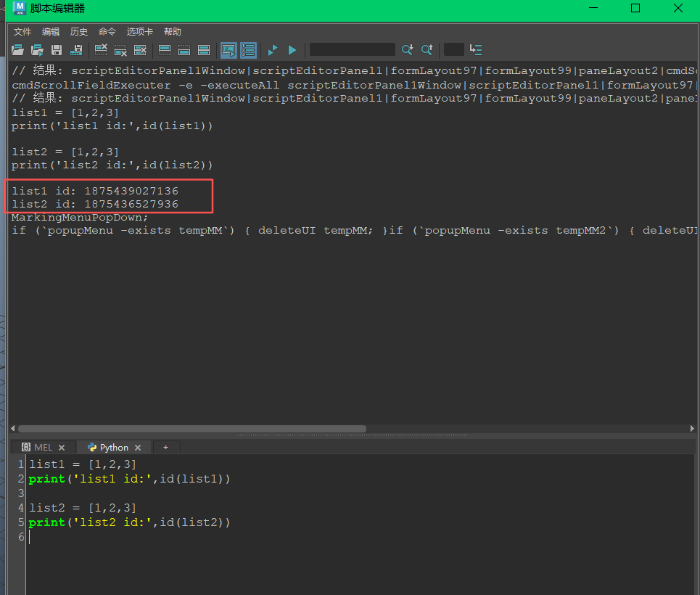
Task: Click code line 2 print list1 id in editor
Action: tap(129, 479)
